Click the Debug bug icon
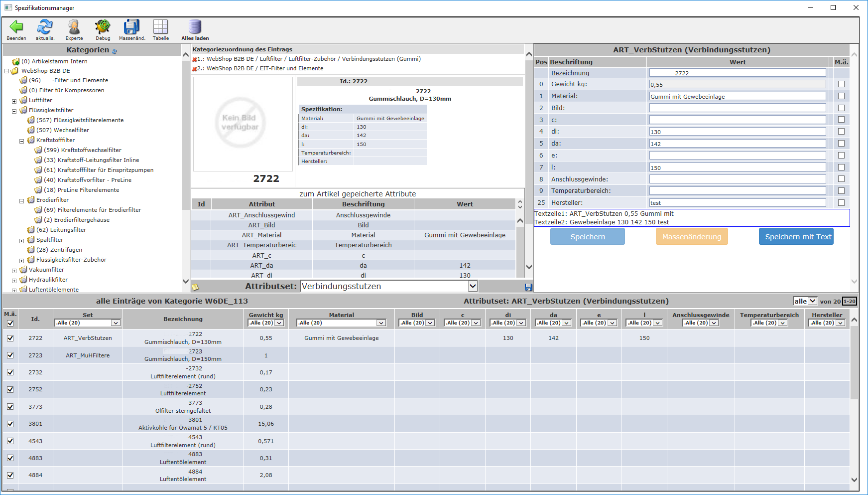868x495 pixels. [103, 27]
